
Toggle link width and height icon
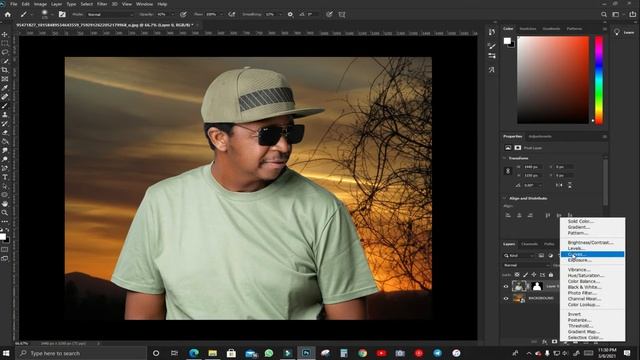(x=508, y=171)
